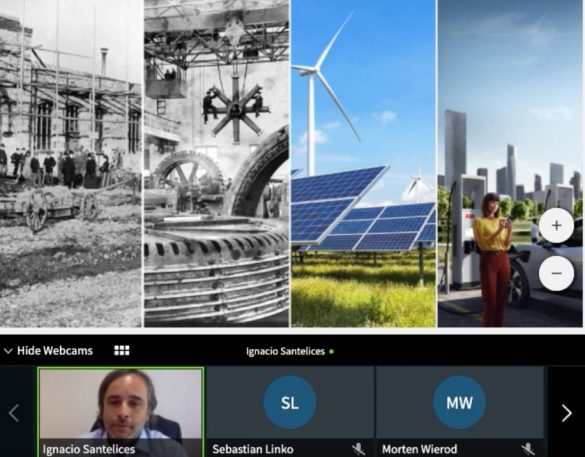Viewport: 585px width, 457px height.
Task: Click the historic construction black-and-white photo
Action: [x=71, y=163]
